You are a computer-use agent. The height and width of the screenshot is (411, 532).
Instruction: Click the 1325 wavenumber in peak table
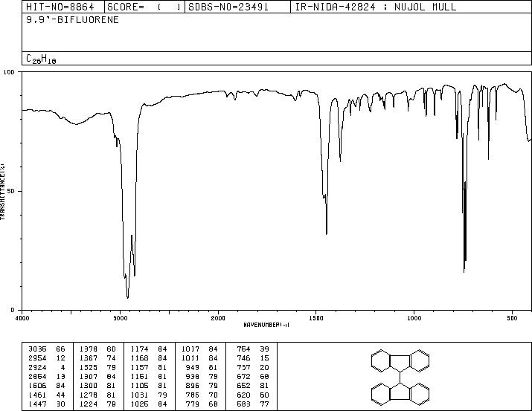coord(89,367)
